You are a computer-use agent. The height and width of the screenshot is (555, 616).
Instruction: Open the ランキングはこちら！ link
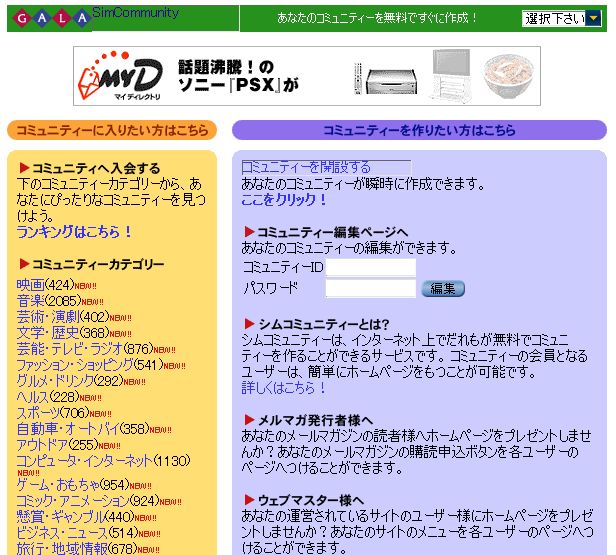click(74, 232)
